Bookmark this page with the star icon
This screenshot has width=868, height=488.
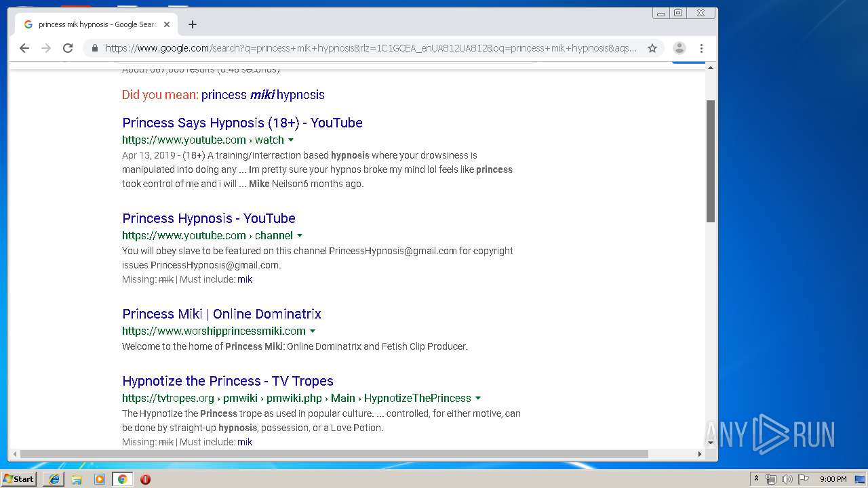click(652, 48)
